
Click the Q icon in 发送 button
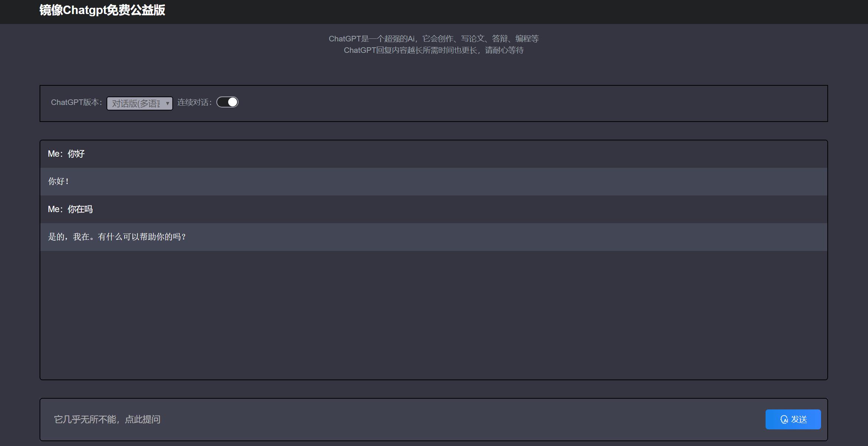(784, 419)
